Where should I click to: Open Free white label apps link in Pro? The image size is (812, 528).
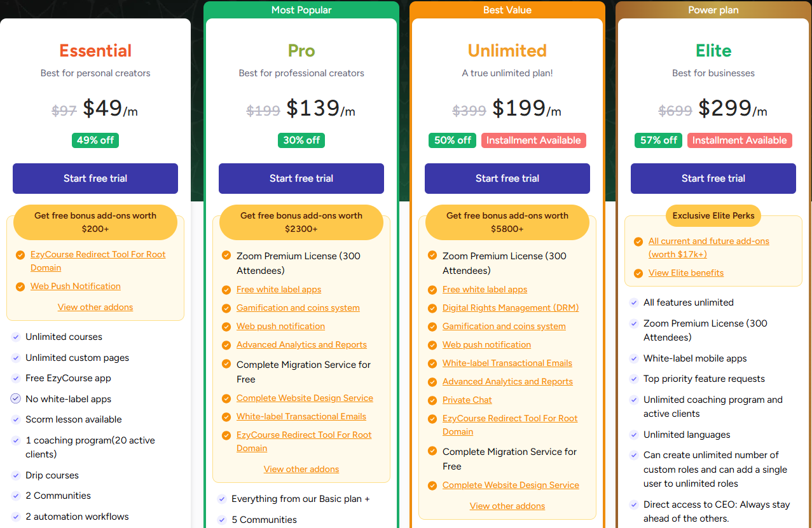(x=279, y=290)
